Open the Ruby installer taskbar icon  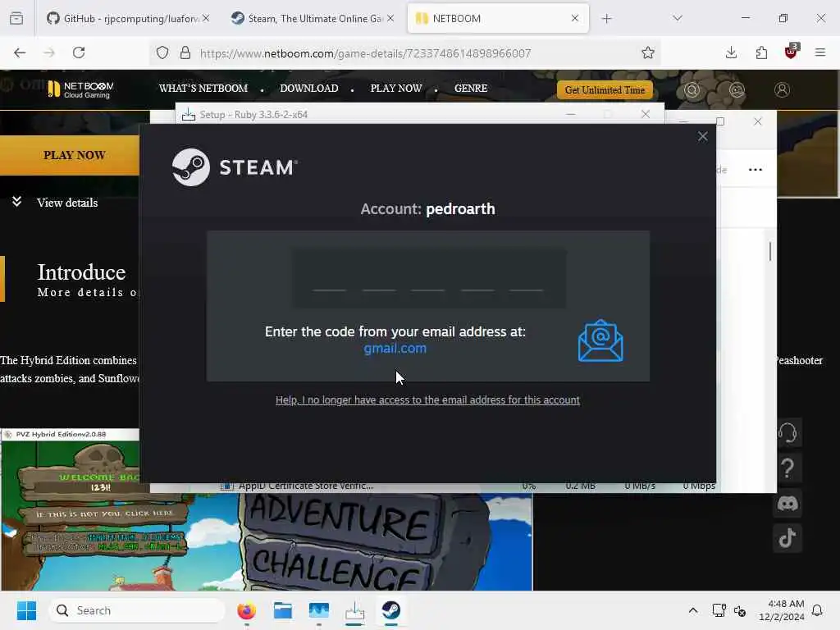(x=354, y=610)
